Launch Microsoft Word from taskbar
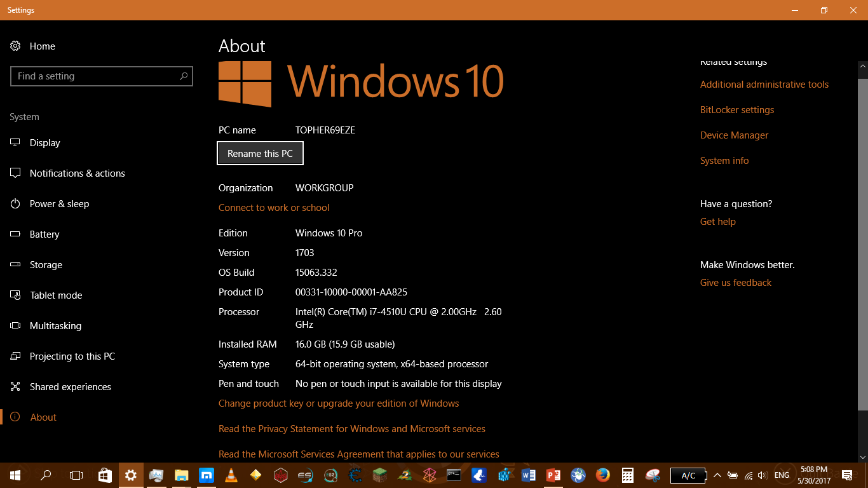Image resolution: width=868 pixels, height=488 pixels. (529, 475)
